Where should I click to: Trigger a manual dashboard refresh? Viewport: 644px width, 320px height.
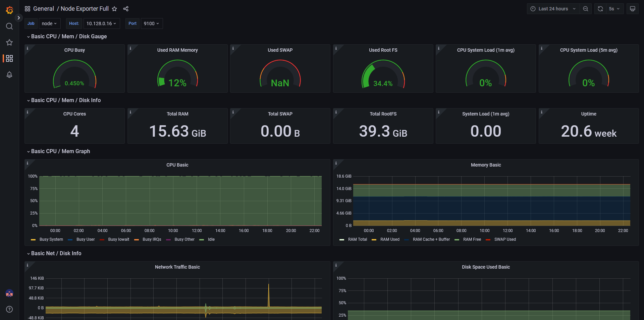click(x=600, y=9)
